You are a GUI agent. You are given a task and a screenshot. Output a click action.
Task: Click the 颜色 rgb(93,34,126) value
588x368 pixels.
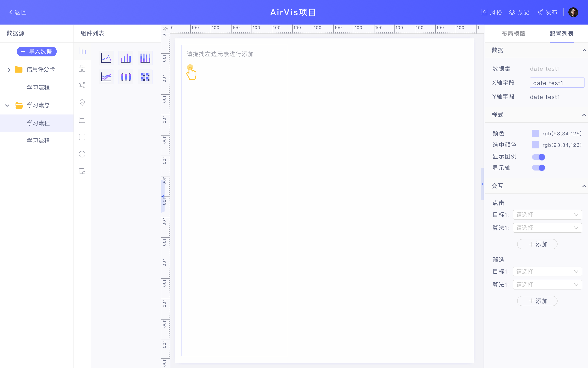[x=562, y=134]
